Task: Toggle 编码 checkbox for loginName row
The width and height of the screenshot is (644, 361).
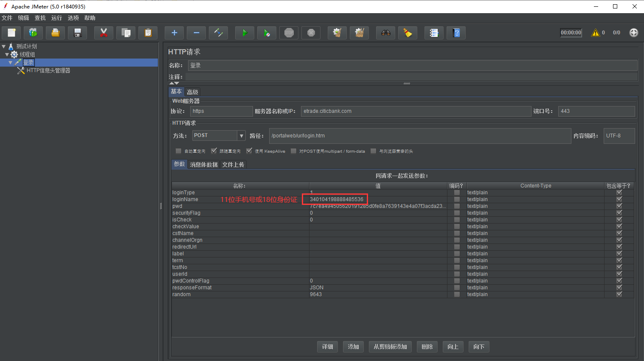Action: coord(457,199)
